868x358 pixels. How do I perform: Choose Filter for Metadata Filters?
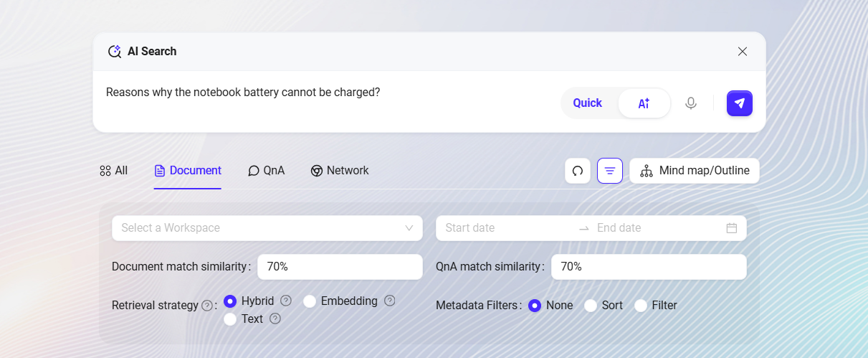[x=641, y=306]
